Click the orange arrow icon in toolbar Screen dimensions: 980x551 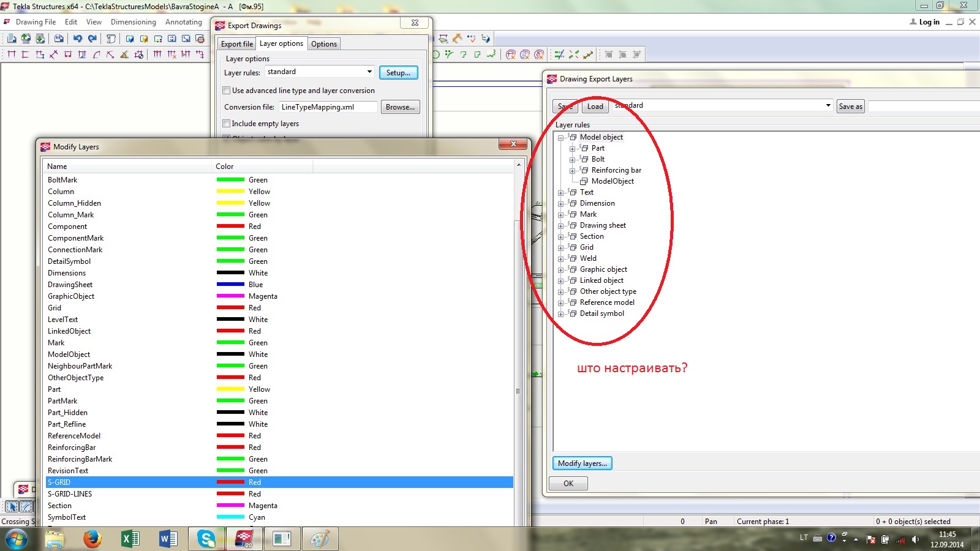[x=457, y=39]
